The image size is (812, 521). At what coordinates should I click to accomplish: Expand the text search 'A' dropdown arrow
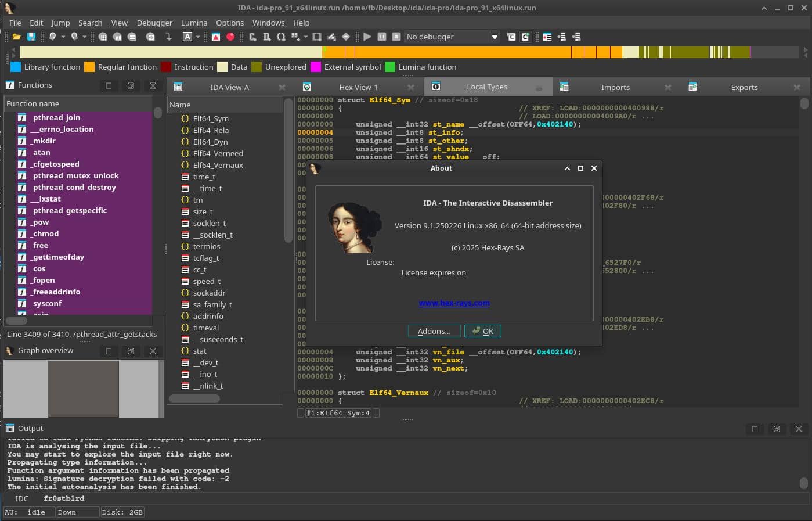(x=198, y=37)
